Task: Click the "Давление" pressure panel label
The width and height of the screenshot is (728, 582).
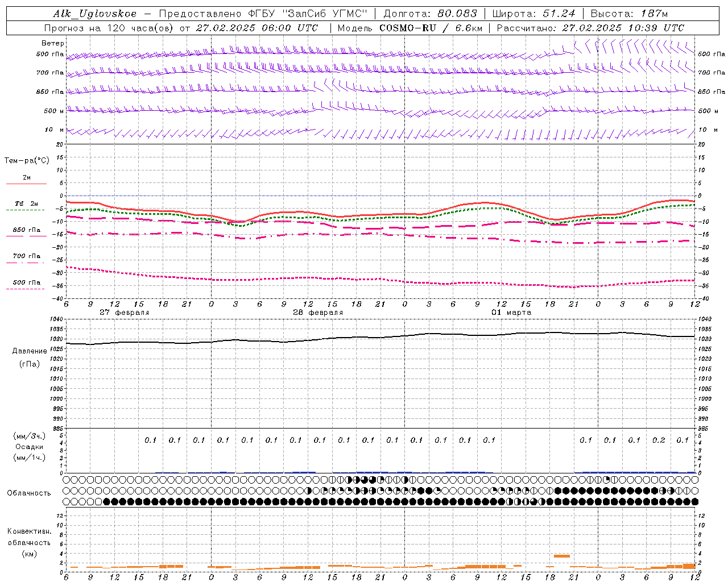Action: click(x=30, y=351)
